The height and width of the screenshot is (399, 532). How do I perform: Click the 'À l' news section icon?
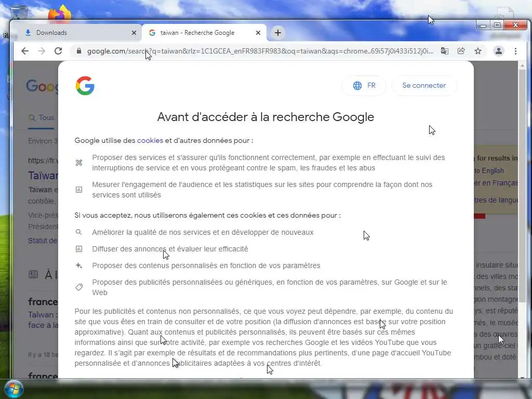pyautogui.click(x=33, y=274)
